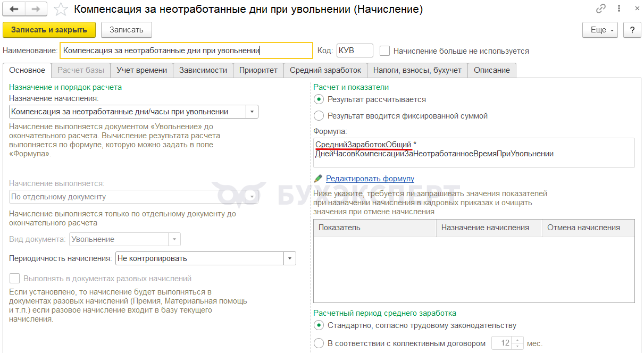
Task: Switch to the Основное tab
Action: coord(27,70)
